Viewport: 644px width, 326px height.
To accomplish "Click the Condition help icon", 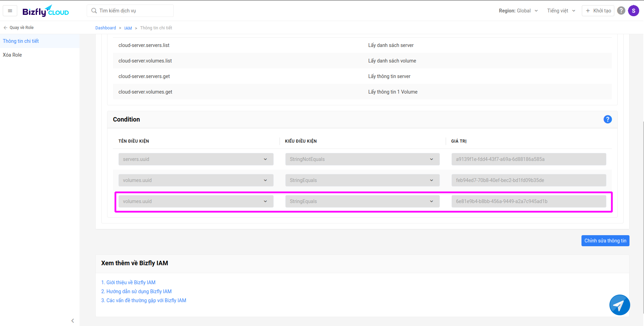I will [x=607, y=119].
